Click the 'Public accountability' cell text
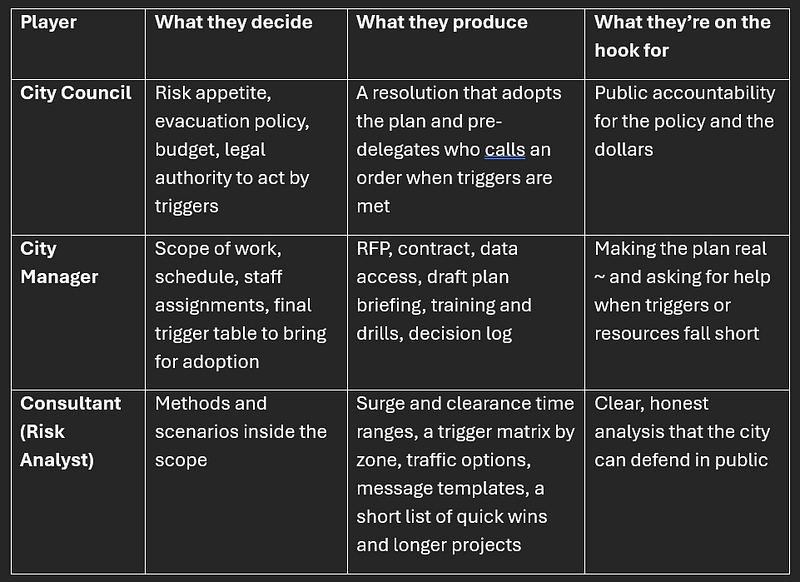Viewport: 800px width, 582px height. pos(687,157)
